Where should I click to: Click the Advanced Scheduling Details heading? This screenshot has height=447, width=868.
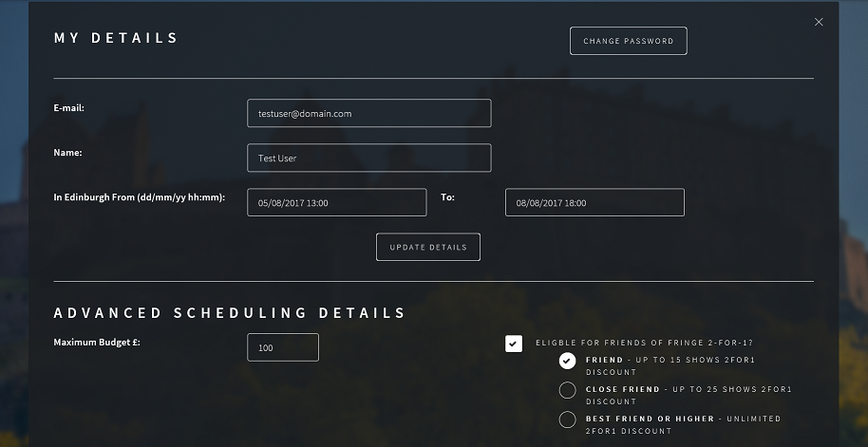230,313
